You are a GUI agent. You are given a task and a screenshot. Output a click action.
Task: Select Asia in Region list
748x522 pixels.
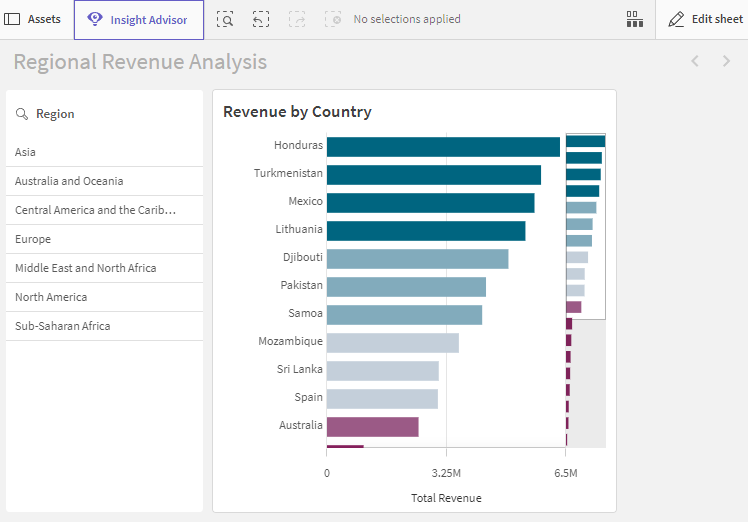pos(104,152)
